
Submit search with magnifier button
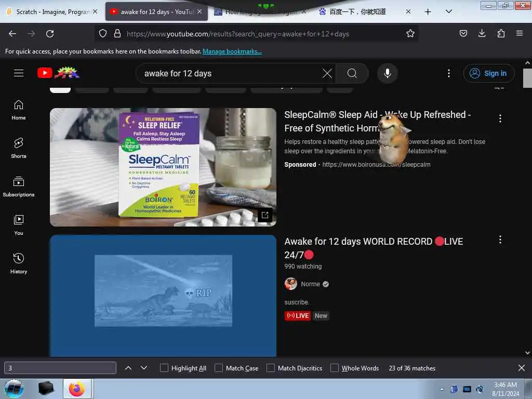(x=352, y=73)
